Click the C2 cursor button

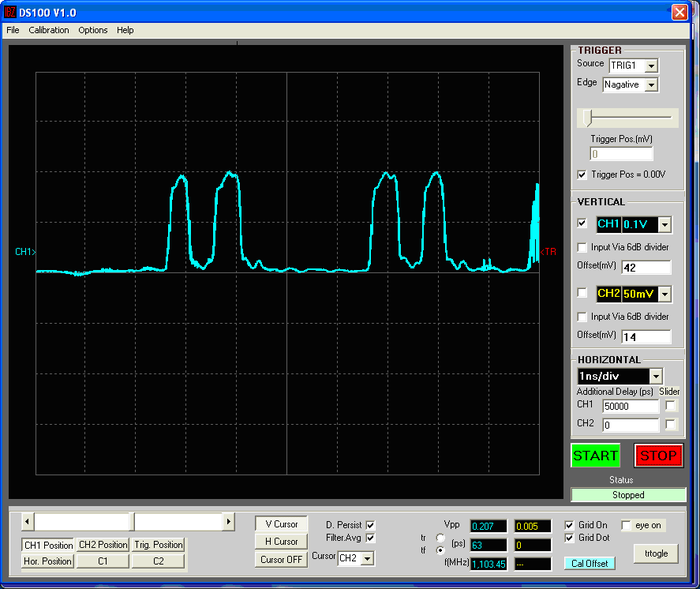point(158,561)
